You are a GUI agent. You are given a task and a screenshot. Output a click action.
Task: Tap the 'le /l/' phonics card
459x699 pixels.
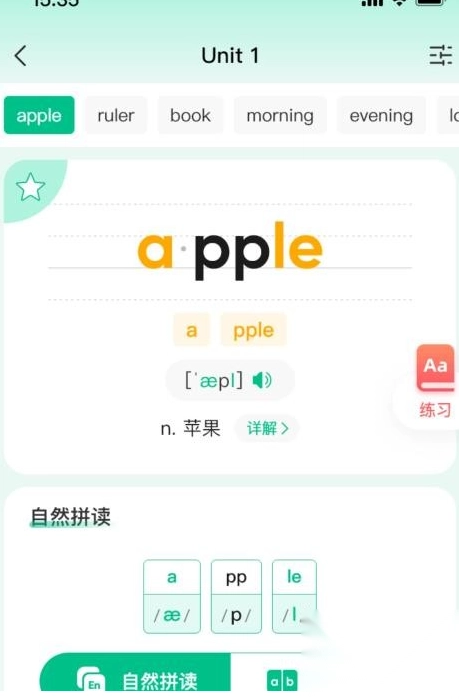(x=294, y=596)
